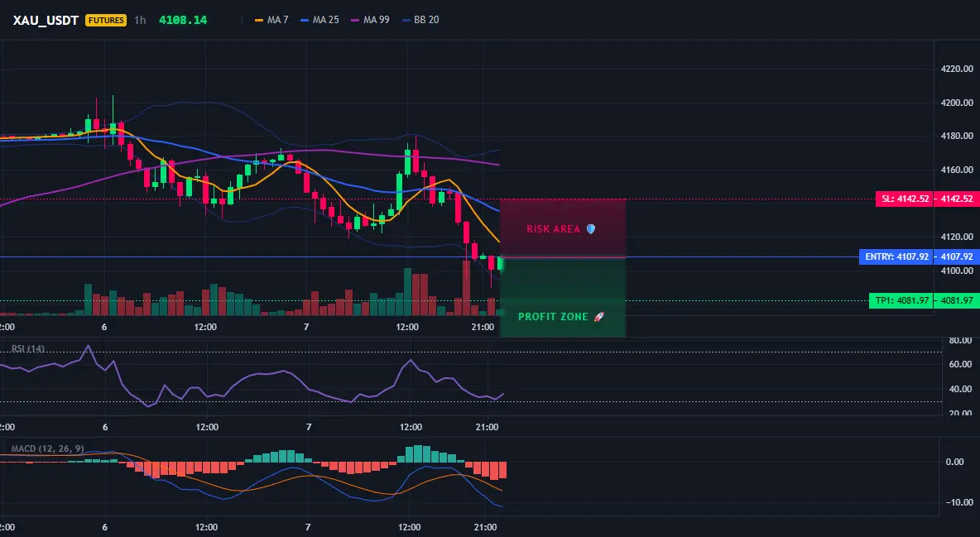The width and height of the screenshot is (980, 537).
Task: Click the green 4081.97 price axis tag
Action: [x=957, y=300]
